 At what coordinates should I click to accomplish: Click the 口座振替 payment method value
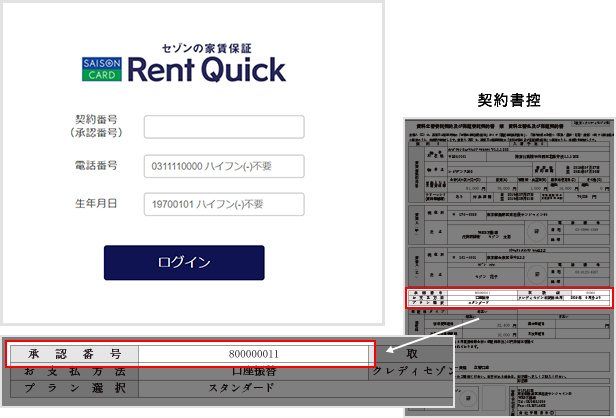(254, 371)
